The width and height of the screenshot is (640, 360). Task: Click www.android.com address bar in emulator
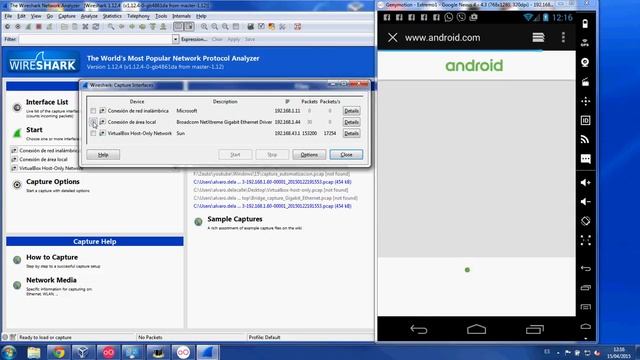[442, 38]
